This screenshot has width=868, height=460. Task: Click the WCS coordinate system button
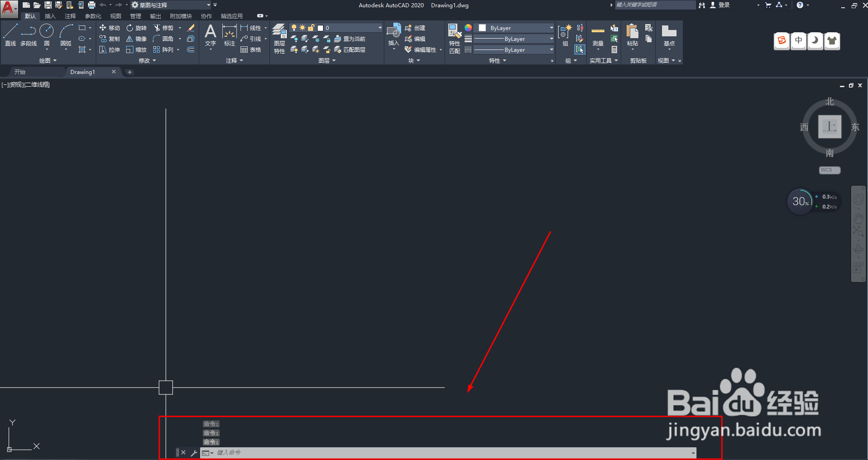[829, 170]
